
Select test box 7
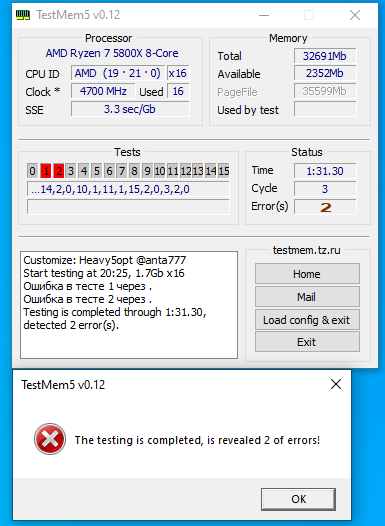tap(122, 171)
